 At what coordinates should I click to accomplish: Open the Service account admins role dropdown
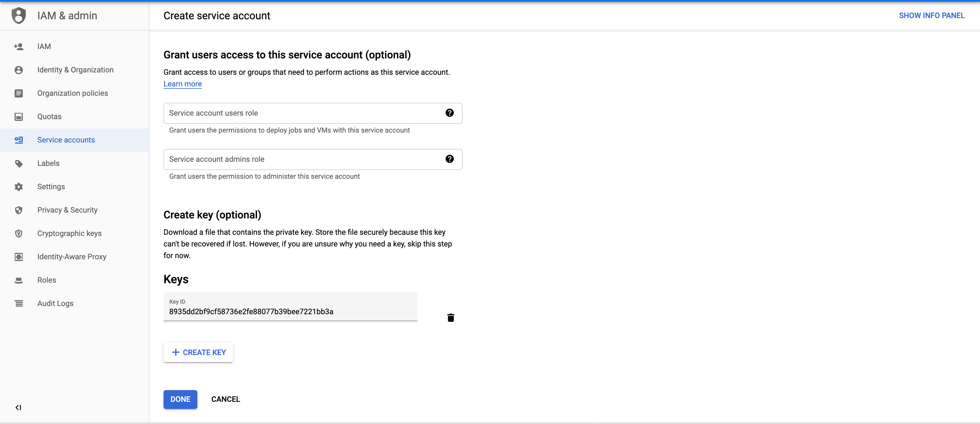pos(304,159)
